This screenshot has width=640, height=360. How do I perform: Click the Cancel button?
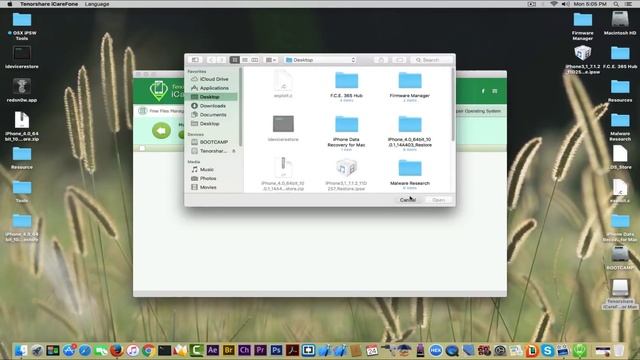408,200
